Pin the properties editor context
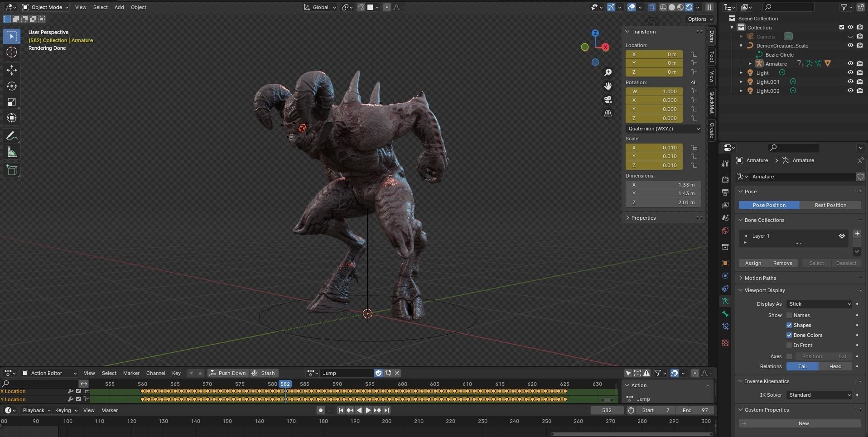Image resolution: width=868 pixels, height=437 pixels. coord(860,160)
